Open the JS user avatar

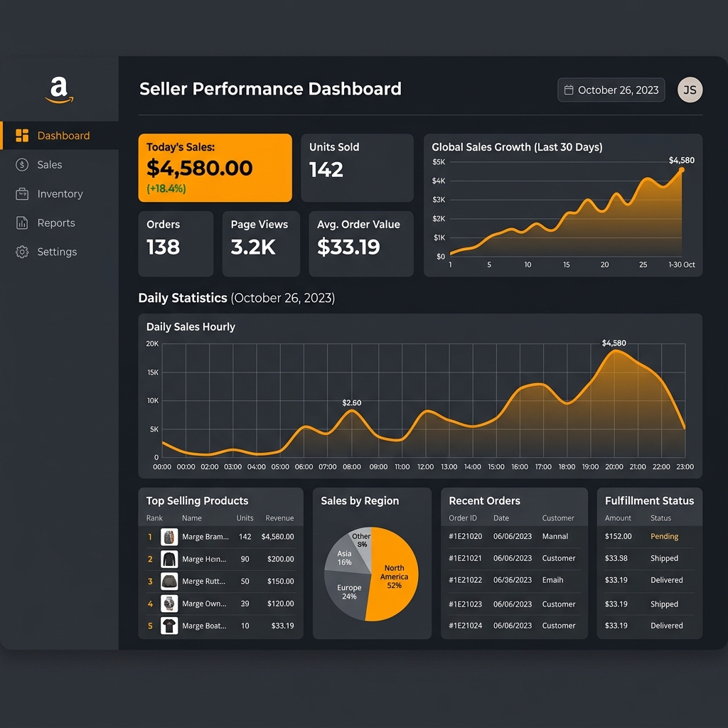(x=690, y=90)
